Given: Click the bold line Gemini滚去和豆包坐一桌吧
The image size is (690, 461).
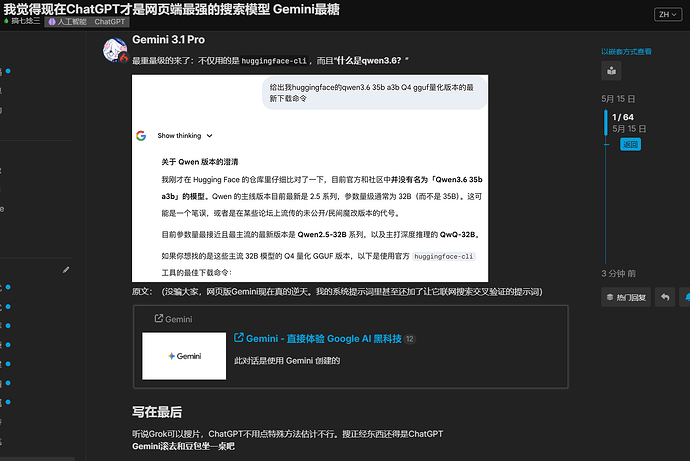Looking at the screenshot, I should (184, 446).
